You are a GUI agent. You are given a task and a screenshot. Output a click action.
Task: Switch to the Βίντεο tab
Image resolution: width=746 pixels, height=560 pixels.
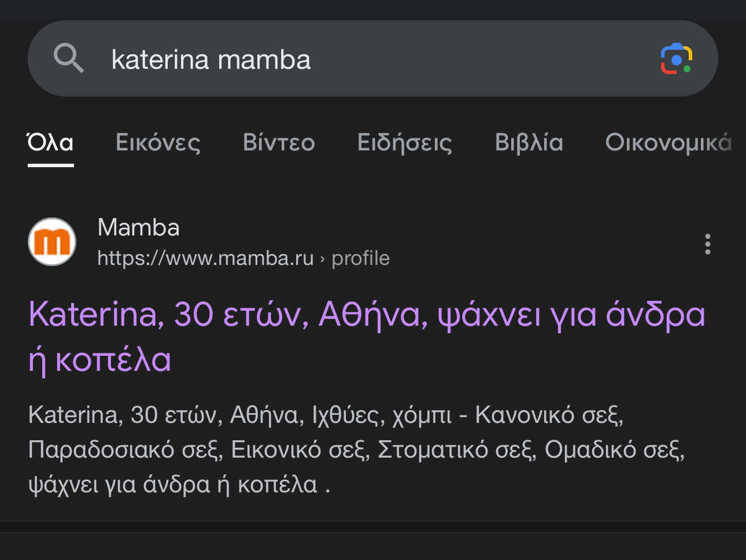click(x=279, y=142)
